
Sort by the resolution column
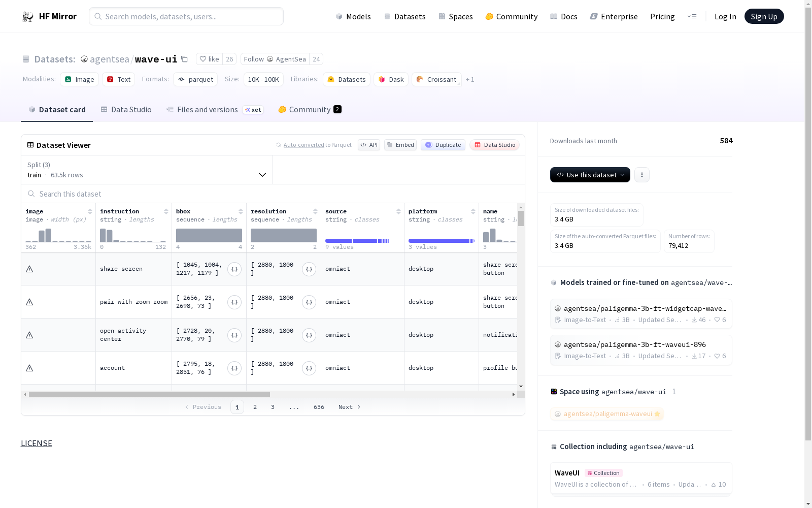point(315,211)
